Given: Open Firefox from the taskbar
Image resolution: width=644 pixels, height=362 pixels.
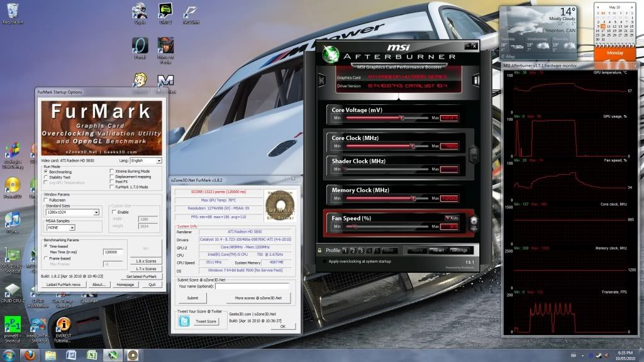Looking at the screenshot, I should 30,355.
